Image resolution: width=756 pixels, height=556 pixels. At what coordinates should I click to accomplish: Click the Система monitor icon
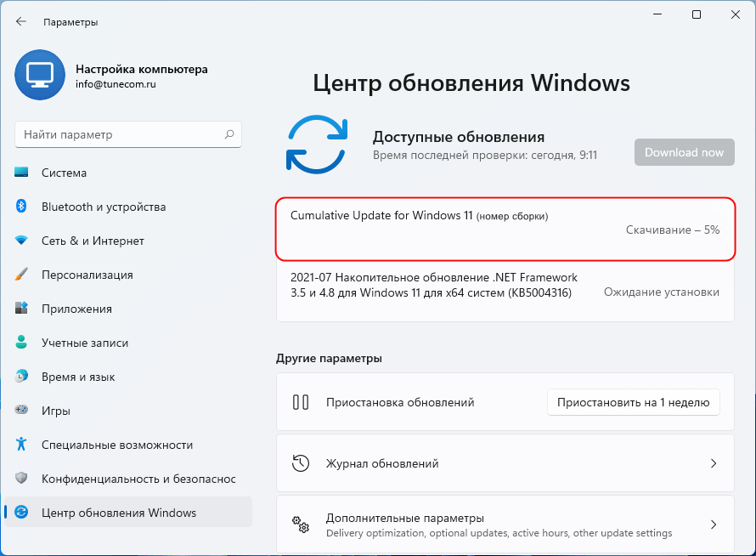[x=21, y=173]
